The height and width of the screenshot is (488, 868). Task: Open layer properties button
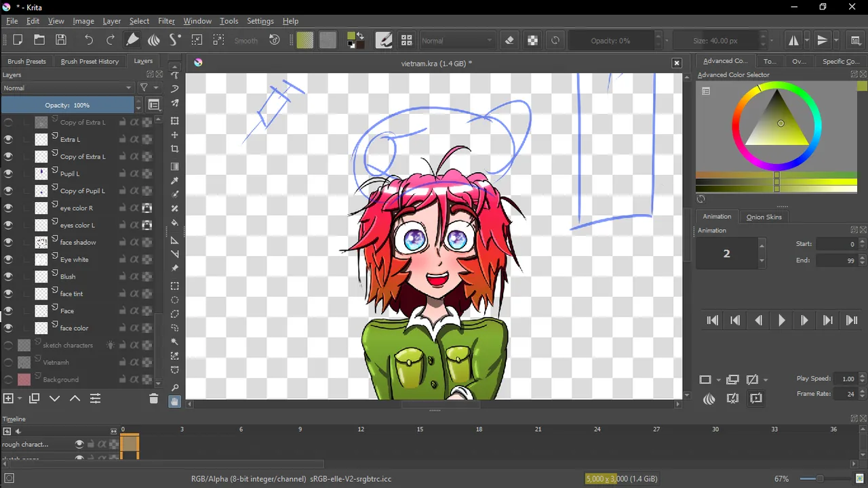pos(96,399)
